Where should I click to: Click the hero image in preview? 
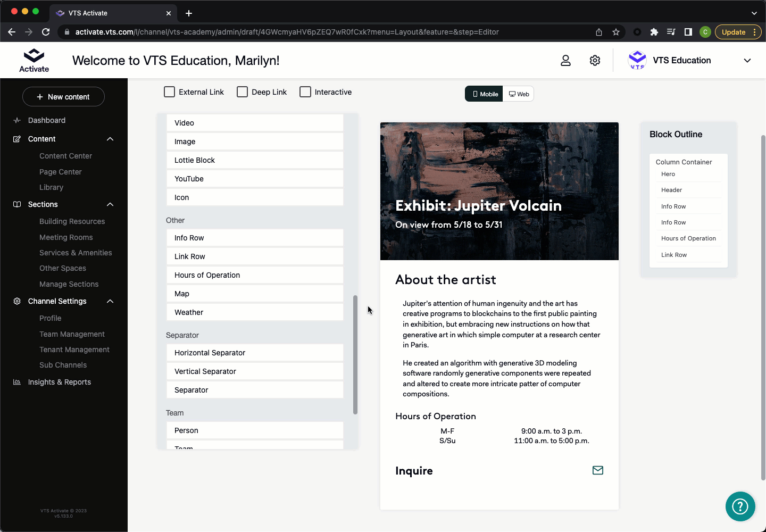pos(499,192)
